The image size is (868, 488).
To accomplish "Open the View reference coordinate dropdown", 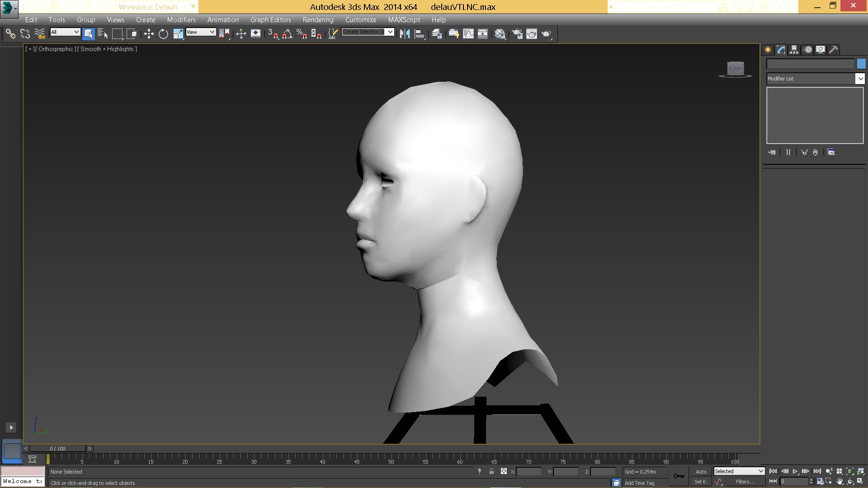I will pyautogui.click(x=201, y=32).
